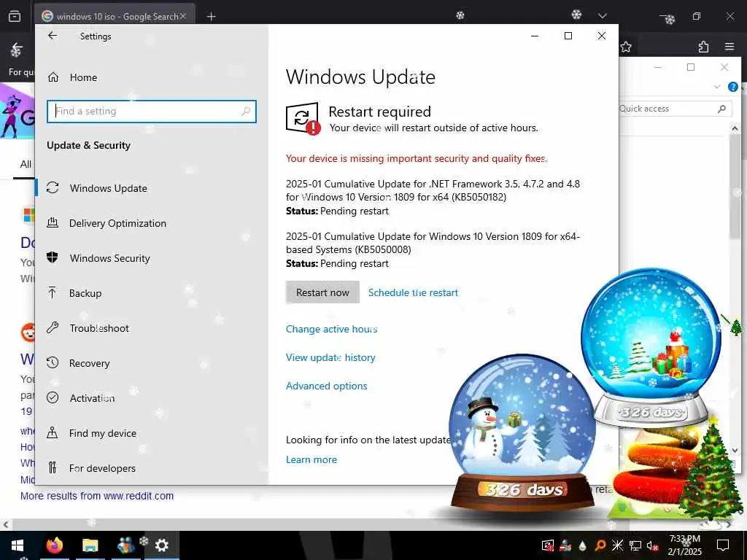Open Recovery settings
The width and height of the screenshot is (747, 560).
coord(89,363)
